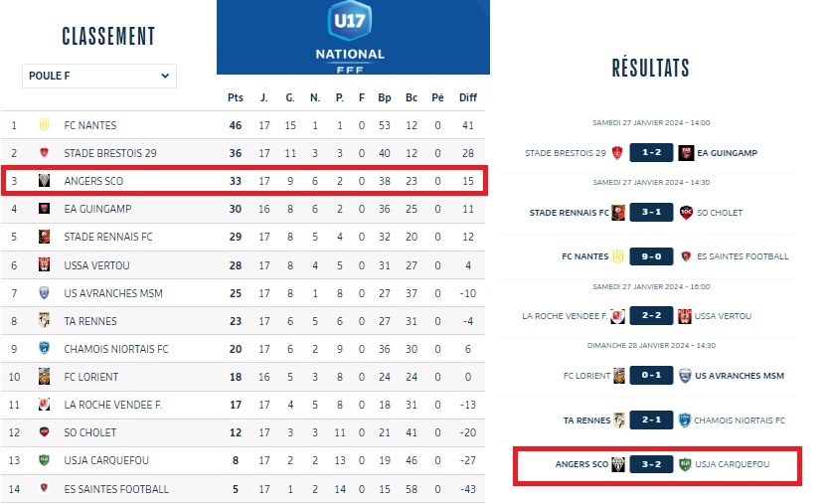Image resolution: width=827 pixels, height=504 pixels.
Task: Click the FC Lorient crest in standings
Action: tap(44, 377)
